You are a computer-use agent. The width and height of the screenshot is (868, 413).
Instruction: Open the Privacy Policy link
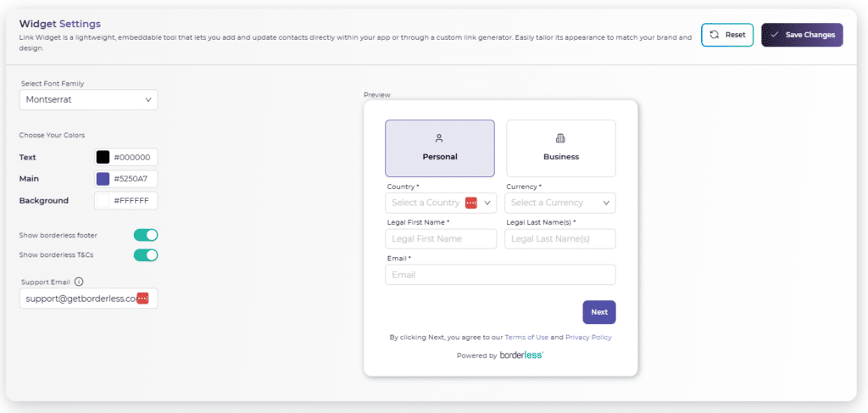(588, 337)
